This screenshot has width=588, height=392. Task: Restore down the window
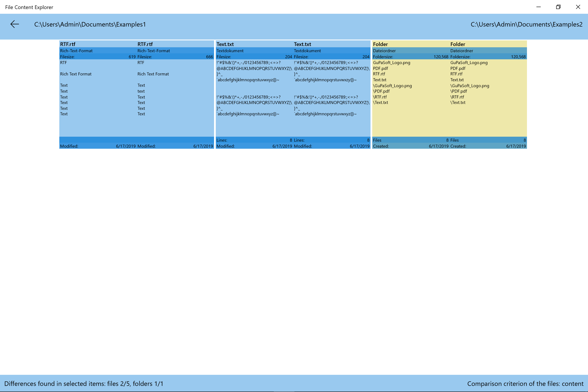click(558, 7)
